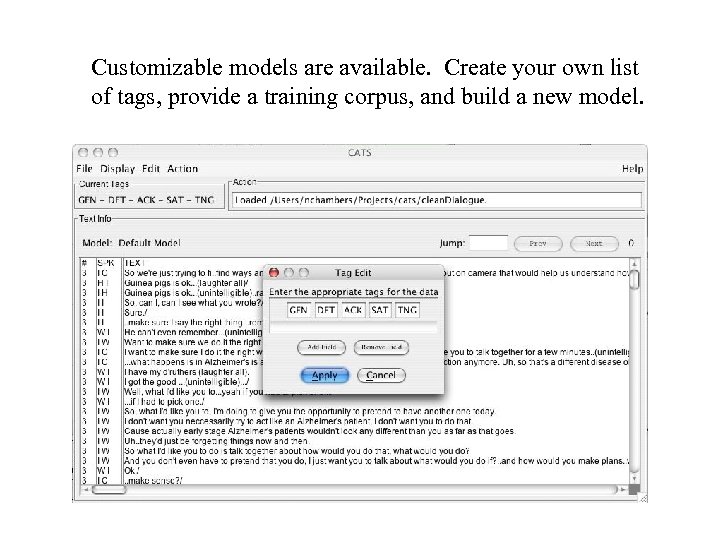Click the Remove field button

click(x=381, y=347)
